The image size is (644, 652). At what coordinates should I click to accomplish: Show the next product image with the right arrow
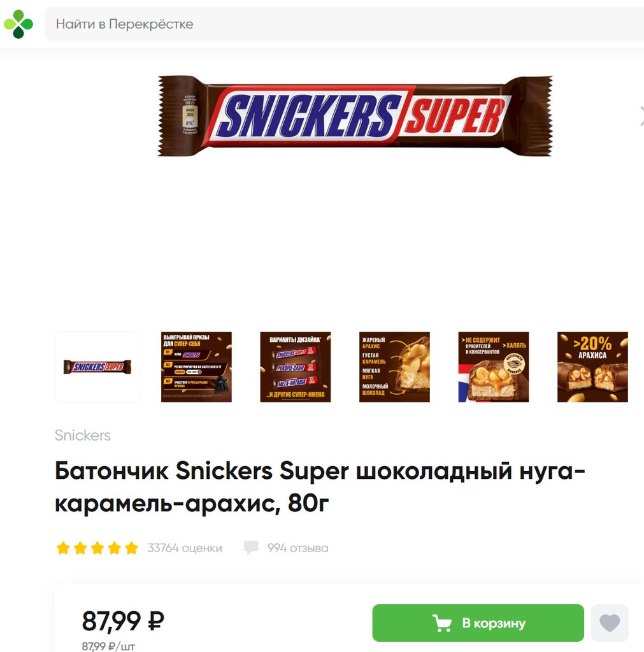tap(641, 116)
